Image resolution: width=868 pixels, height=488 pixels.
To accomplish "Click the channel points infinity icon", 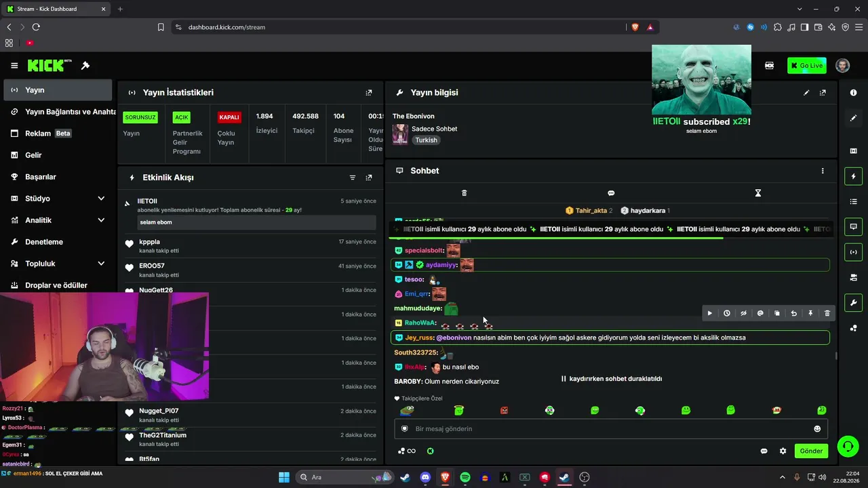I will pyautogui.click(x=407, y=451).
